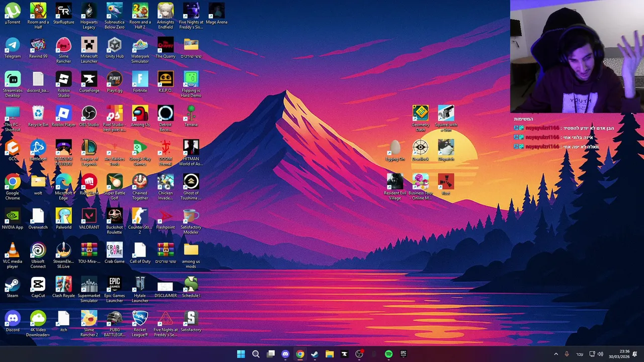
Task: Launch Minecraft Launcher from desktop
Action: (x=89, y=50)
